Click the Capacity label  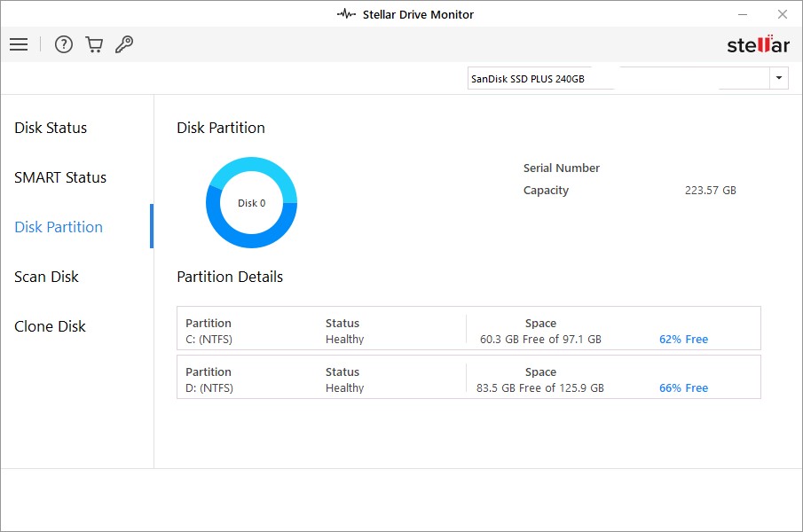546,191
